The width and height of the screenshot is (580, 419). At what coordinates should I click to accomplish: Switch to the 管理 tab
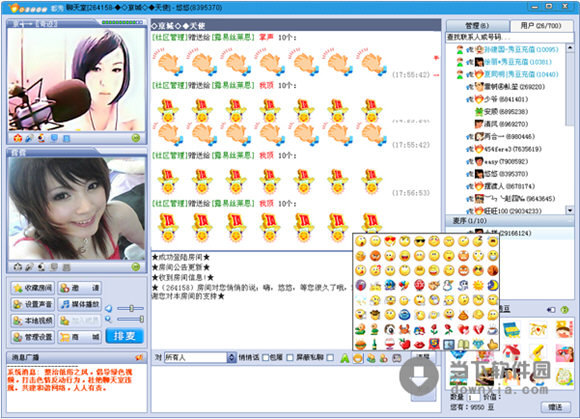tap(477, 26)
